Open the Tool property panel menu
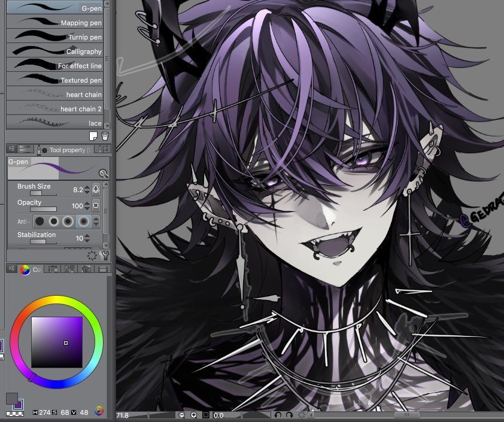 (11, 148)
